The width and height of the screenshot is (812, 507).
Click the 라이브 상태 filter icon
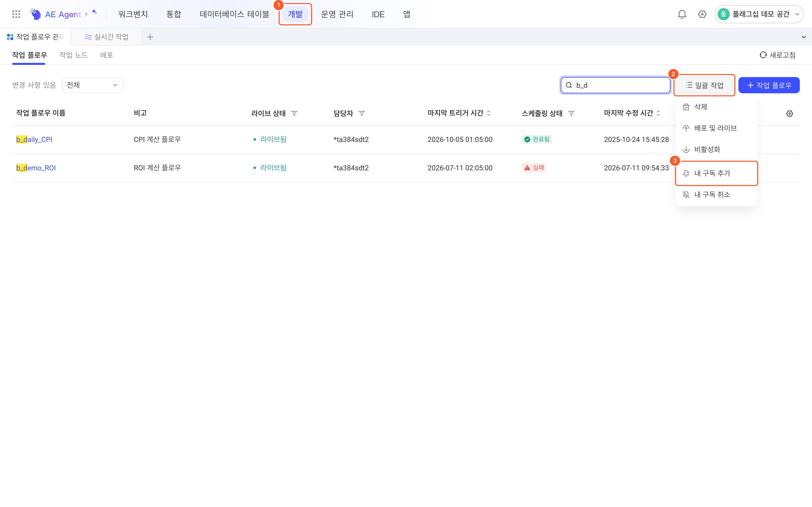pos(294,113)
